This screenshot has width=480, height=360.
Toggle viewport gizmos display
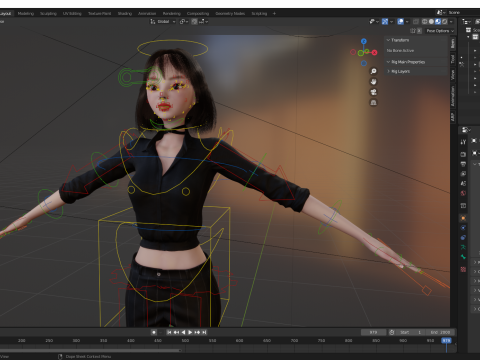385,22
